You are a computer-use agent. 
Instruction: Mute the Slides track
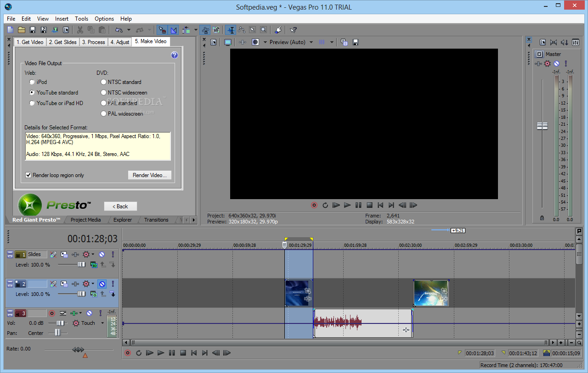click(x=102, y=254)
